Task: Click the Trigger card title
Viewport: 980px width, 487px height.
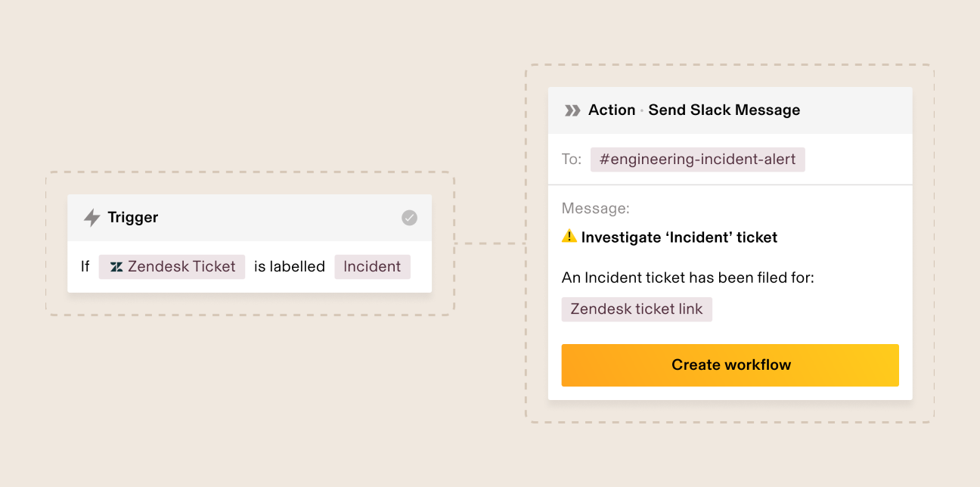Action: [133, 218]
